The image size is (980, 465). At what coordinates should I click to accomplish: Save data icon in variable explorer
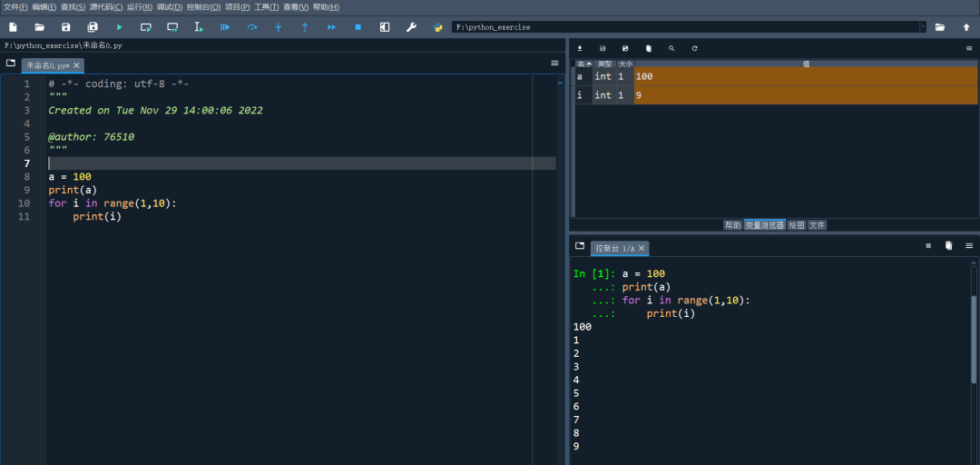coord(603,48)
